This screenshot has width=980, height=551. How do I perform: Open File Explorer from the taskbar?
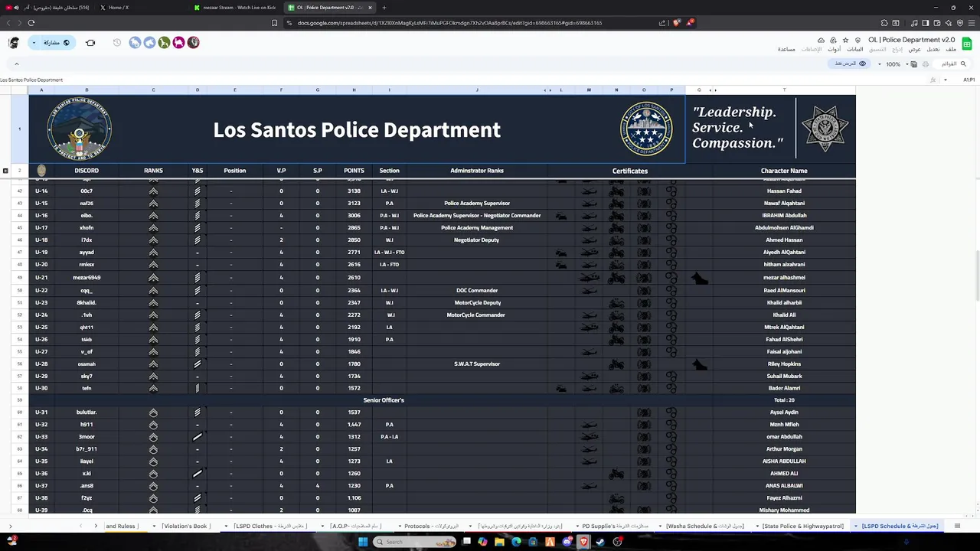pyautogui.click(x=499, y=542)
